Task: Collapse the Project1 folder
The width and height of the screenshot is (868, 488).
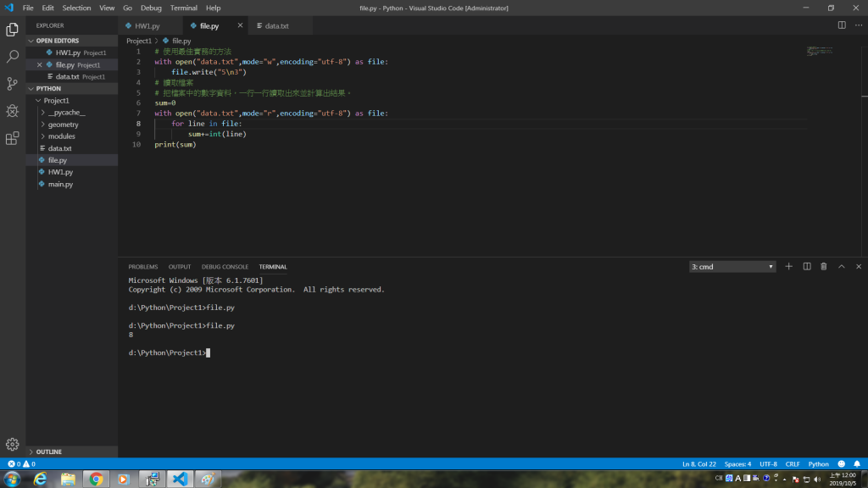Action: pos(38,101)
